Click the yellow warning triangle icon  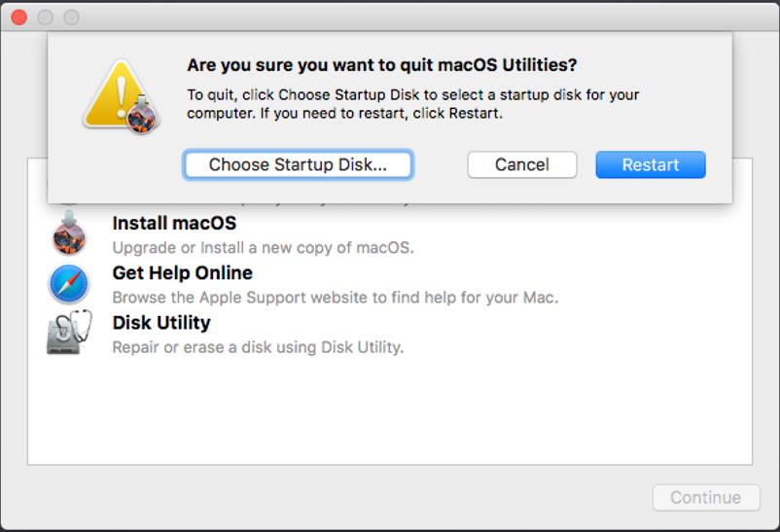120,98
